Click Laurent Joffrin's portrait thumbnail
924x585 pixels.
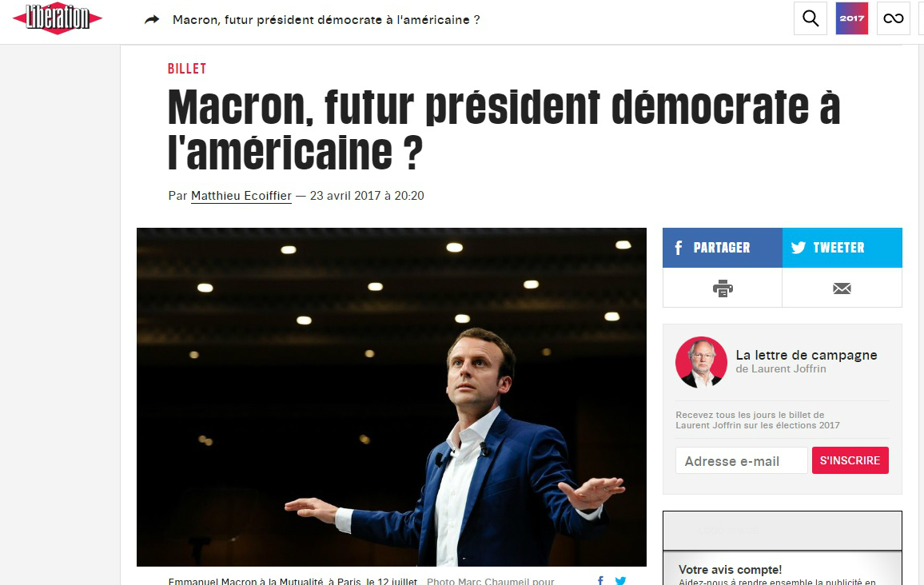coord(701,362)
